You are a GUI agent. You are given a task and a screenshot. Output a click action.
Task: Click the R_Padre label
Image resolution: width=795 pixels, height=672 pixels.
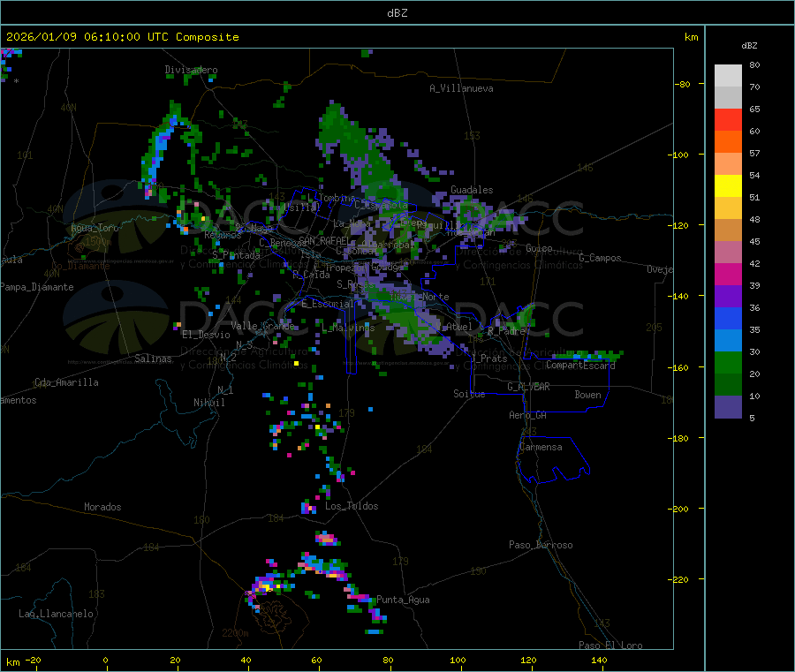point(506,331)
